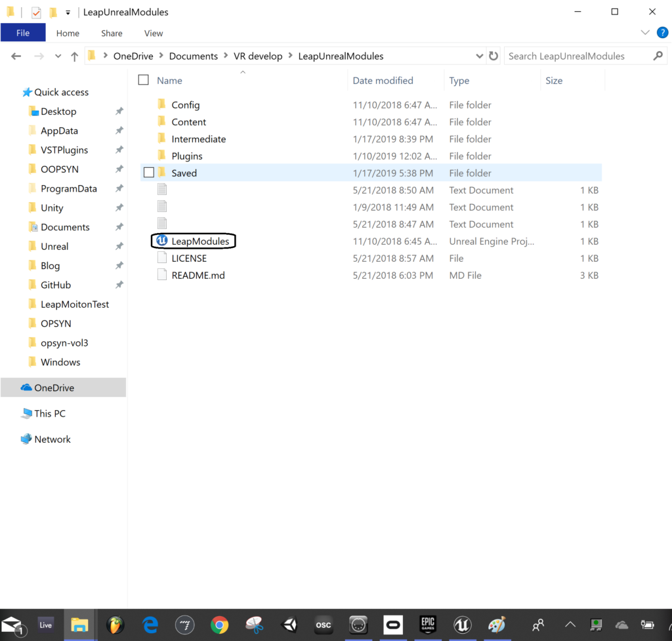The height and width of the screenshot is (641, 672).
Task: Expand the ribbon with the chevron
Action: click(645, 33)
